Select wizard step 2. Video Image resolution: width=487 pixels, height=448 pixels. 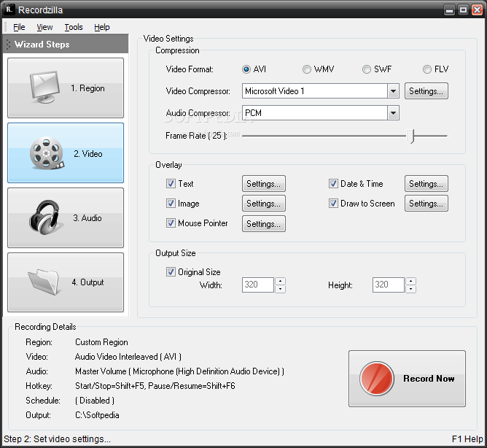tap(66, 152)
